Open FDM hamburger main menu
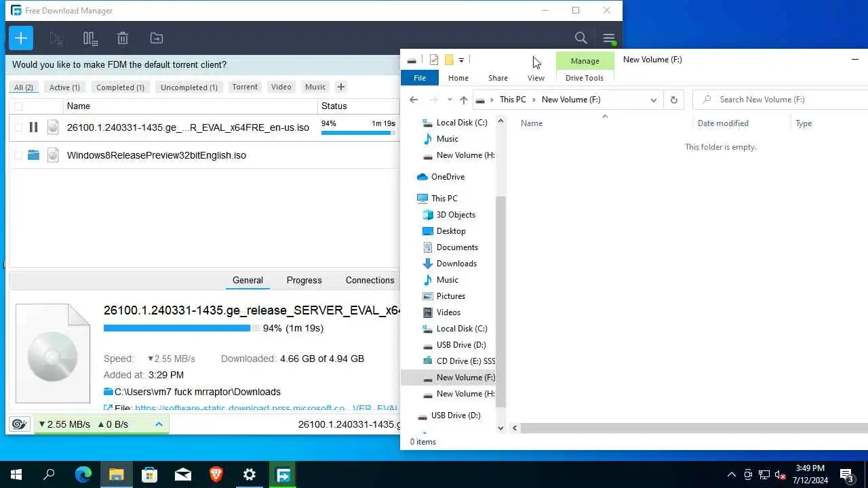868x488 pixels. coord(608,39)
